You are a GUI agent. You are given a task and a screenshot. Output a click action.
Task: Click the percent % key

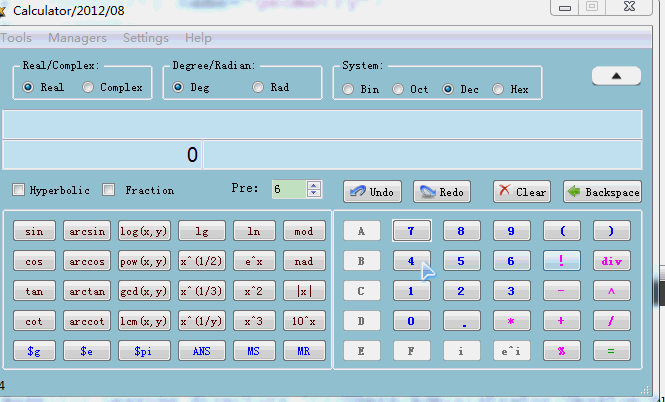tap(562, 351)
